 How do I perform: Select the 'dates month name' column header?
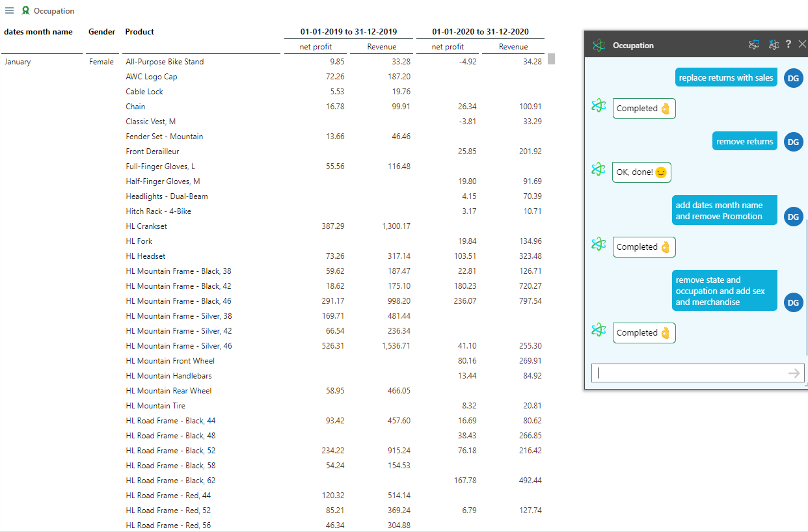38,31
